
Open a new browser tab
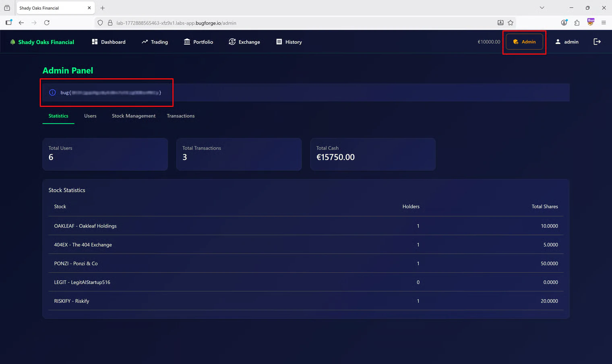click(x=103, y=8)
